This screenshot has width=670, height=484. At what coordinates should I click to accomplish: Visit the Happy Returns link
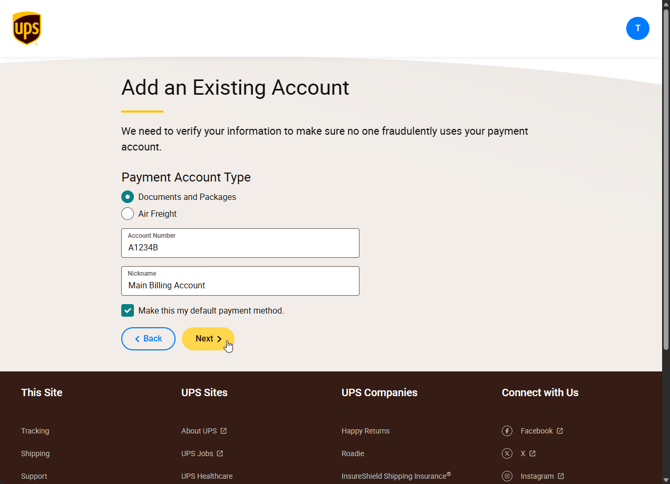(x=365, y=431)
